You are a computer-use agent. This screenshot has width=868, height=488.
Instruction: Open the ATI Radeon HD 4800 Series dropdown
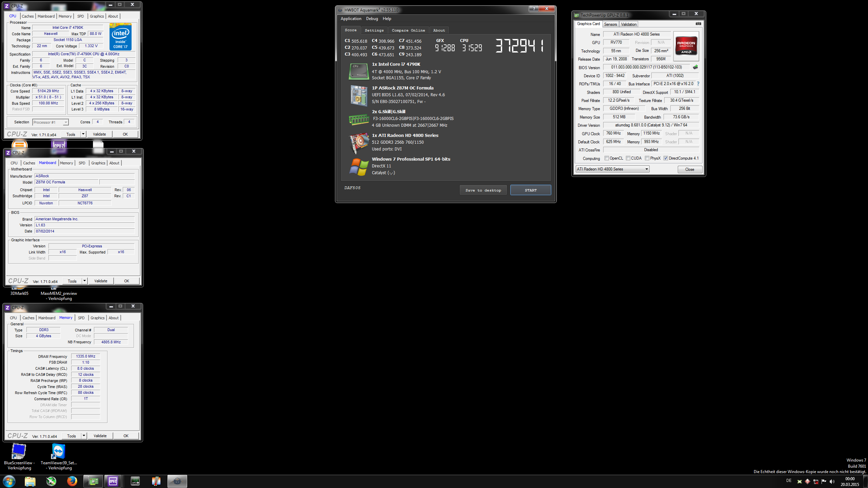(x=612, y=169)
